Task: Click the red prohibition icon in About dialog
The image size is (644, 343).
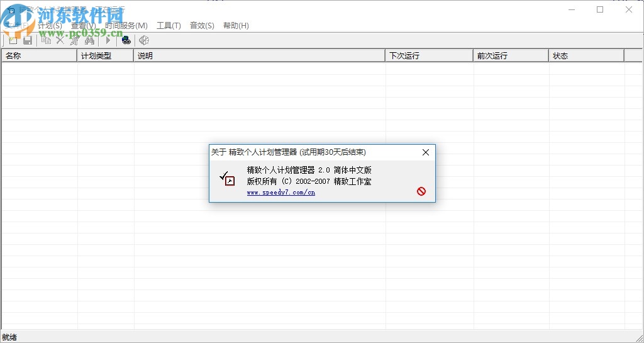Action: coord(421,191)
